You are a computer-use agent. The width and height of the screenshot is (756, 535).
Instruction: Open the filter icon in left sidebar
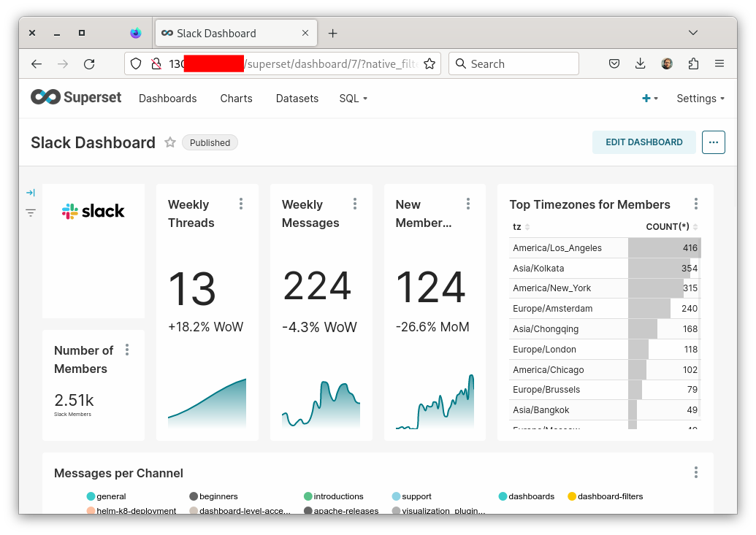30,212
